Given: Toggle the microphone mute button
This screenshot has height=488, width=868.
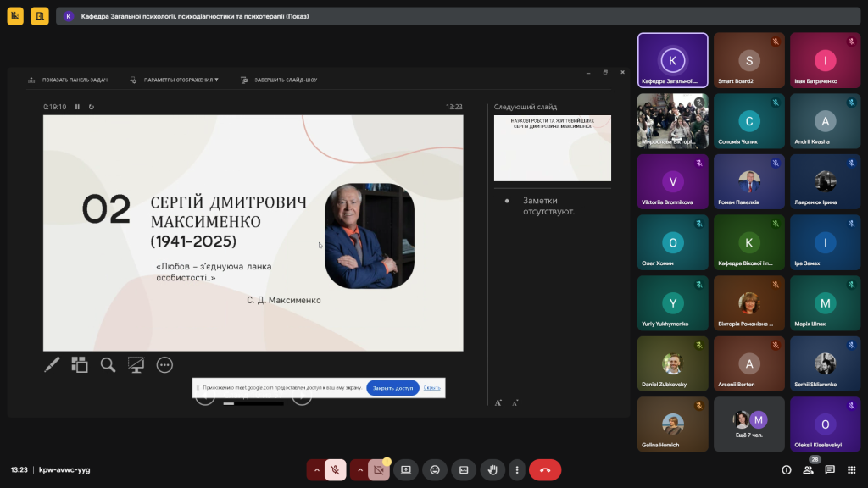Looking at the screenshot, I should [335, 469].
